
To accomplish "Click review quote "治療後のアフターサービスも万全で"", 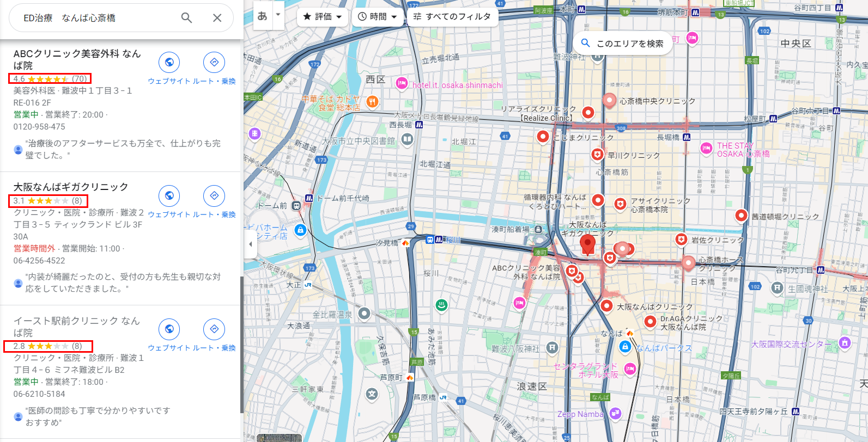I will pos(123,149).
